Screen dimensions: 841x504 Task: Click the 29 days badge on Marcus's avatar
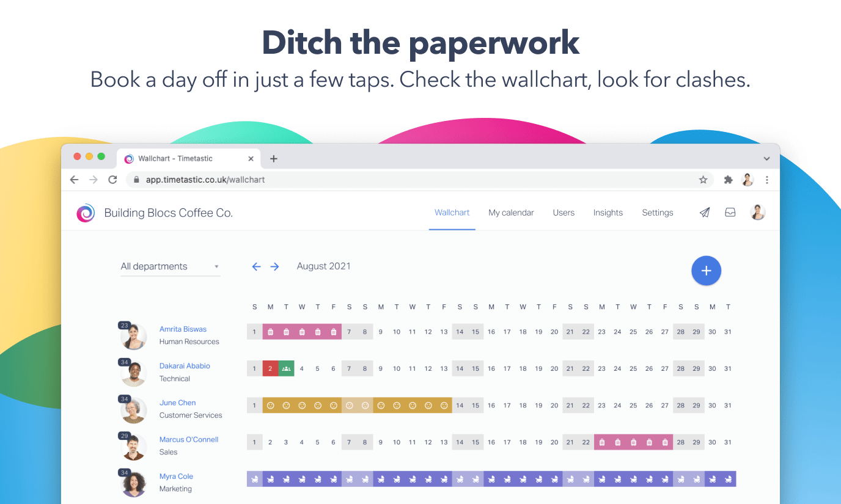124,436
